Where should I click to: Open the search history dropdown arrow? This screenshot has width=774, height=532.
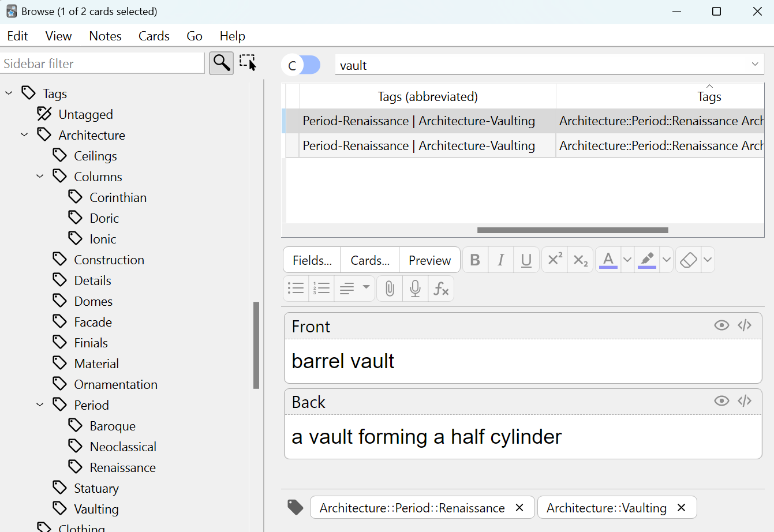(x=755, y=65)
